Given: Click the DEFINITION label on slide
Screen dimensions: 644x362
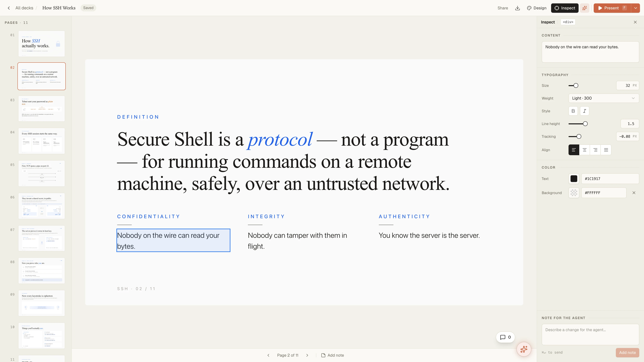Looking at the screenshot, I should [x=138, y=117].
